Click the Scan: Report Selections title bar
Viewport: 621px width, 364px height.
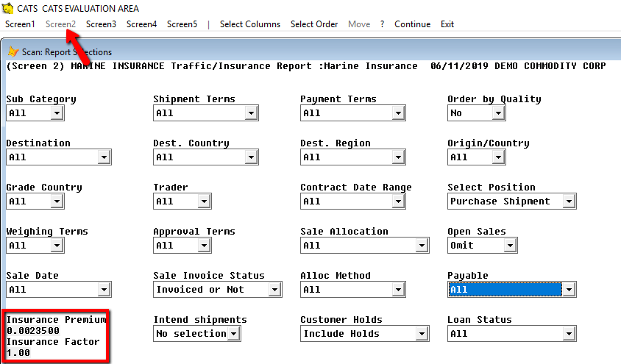pyautogui.click(x=313, y=51)
